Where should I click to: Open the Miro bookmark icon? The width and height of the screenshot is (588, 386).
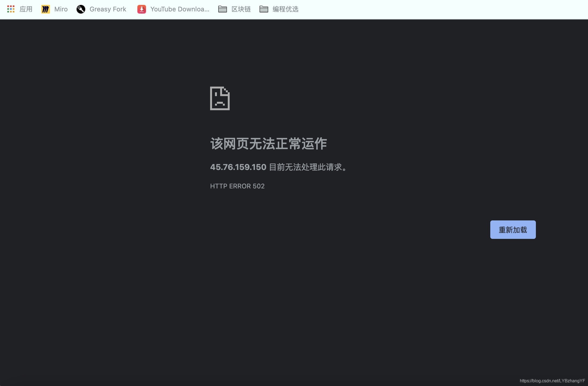pyautogui.click(x=46, y=9)
